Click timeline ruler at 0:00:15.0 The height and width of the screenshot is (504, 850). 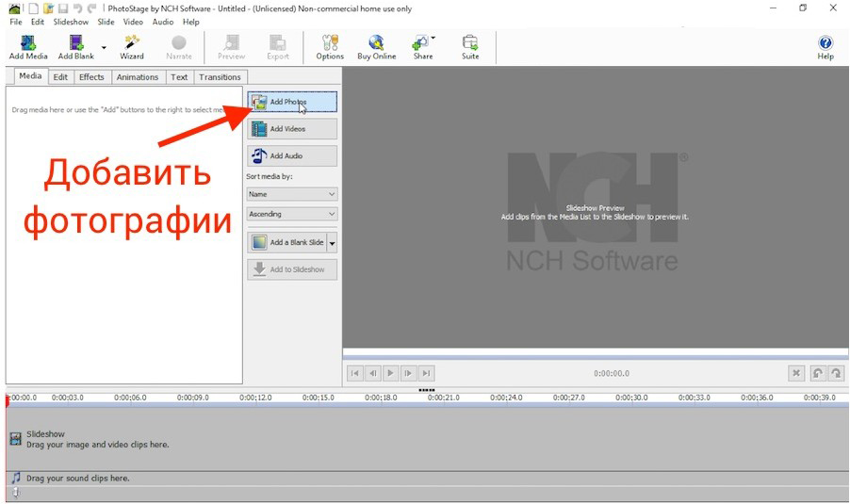point(319,398)
